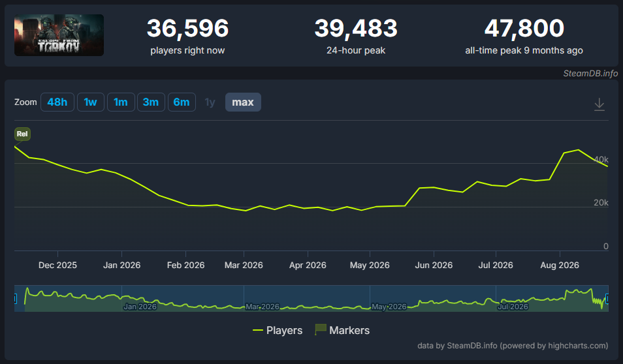Click the 39,483 24-hour peak figure
The width and height of the screenshot is (623, 364).
[356, 28]
